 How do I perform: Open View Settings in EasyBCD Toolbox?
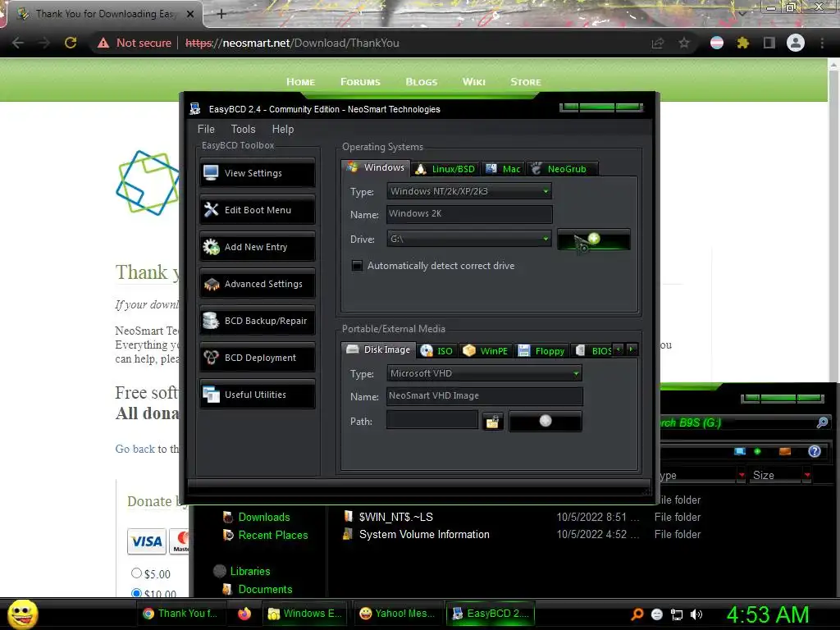pyautogui.click(x=257, y=173)
